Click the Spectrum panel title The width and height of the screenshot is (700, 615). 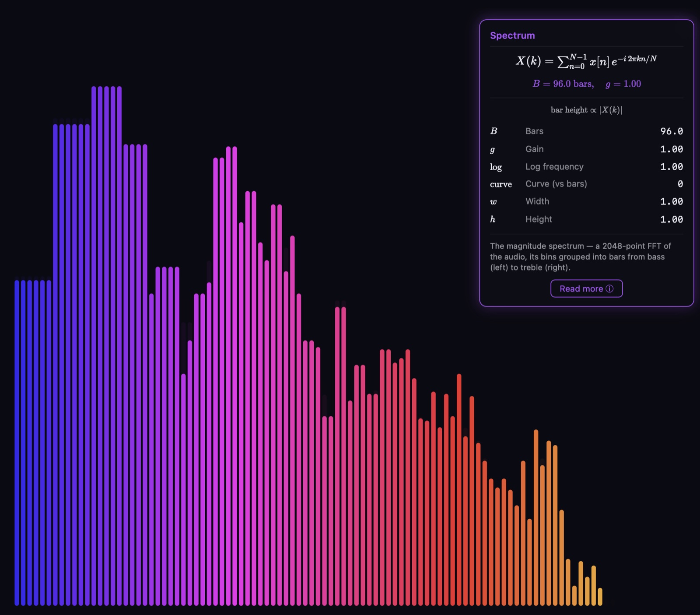click(x=512, y=35)
